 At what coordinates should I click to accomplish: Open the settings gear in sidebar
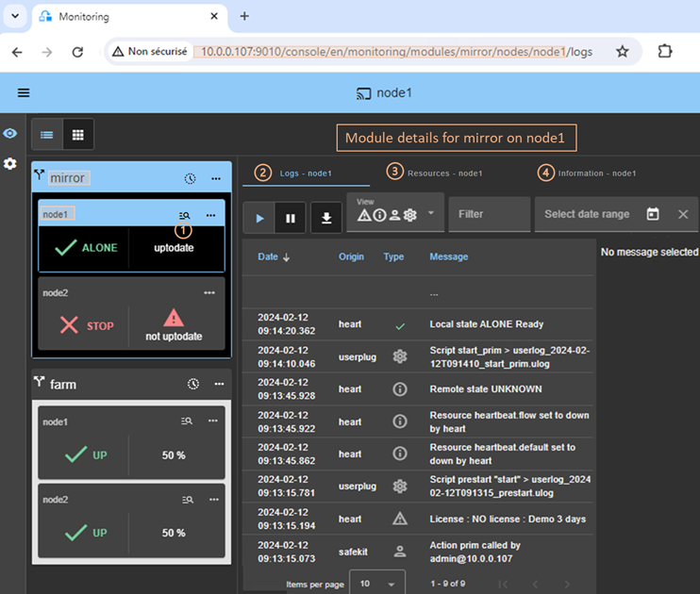(10, 163)
